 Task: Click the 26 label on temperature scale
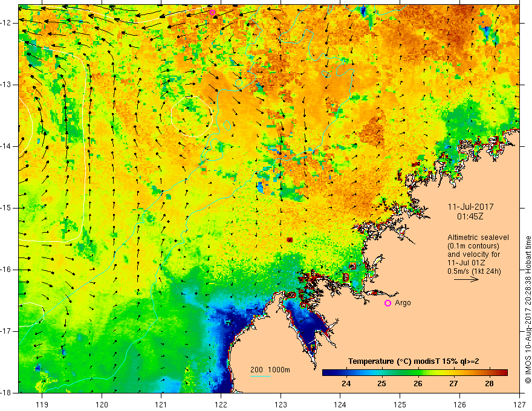[x=418, y=384]
